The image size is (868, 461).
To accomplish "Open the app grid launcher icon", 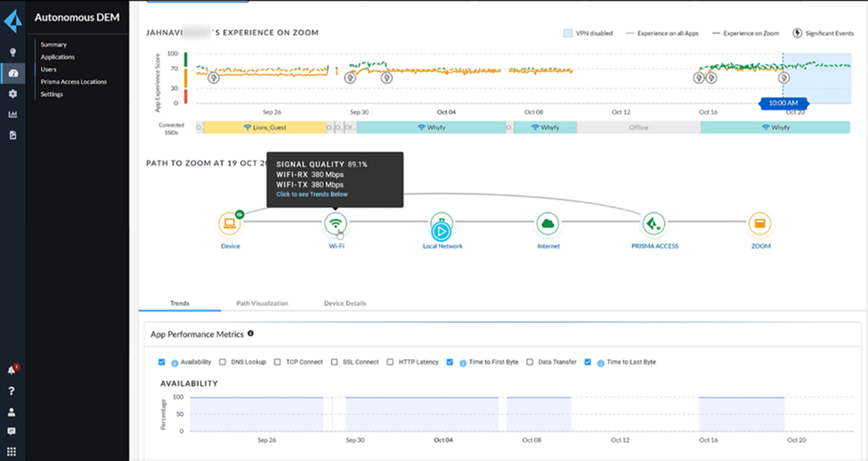I will tap(12, 452).
